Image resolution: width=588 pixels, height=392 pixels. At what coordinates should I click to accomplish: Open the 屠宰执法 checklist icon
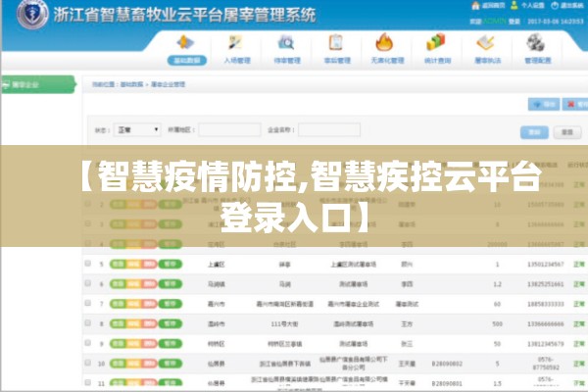tap(486, 42)
